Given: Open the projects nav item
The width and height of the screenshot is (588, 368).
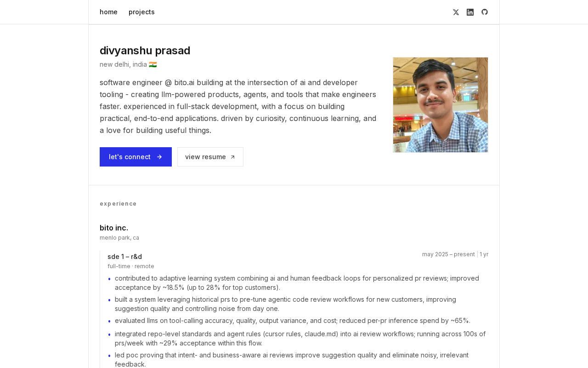Looking at the screenshot, I should coord(141,12).
